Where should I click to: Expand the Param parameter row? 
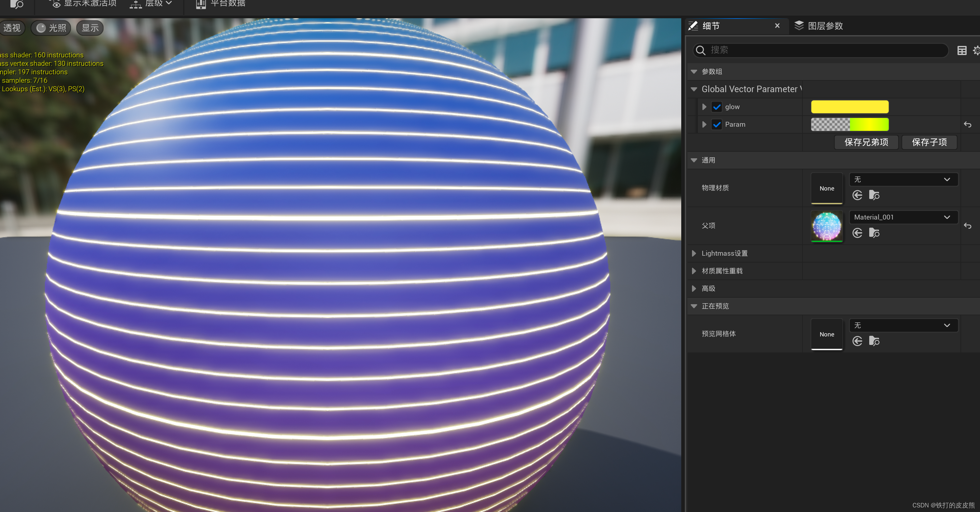[x=704, y=124]
